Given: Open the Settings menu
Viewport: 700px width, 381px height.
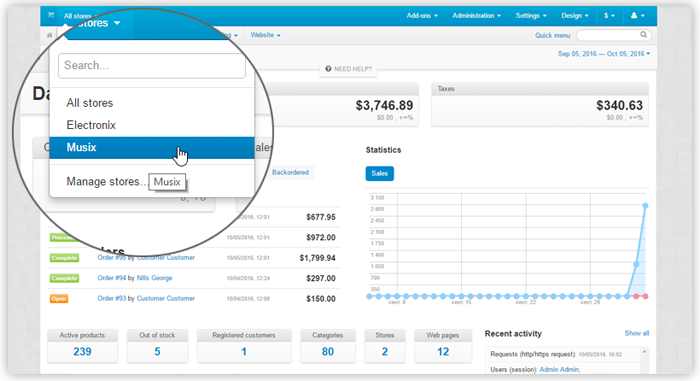Looking at the screenshot, I should click(x=531, y=16).
